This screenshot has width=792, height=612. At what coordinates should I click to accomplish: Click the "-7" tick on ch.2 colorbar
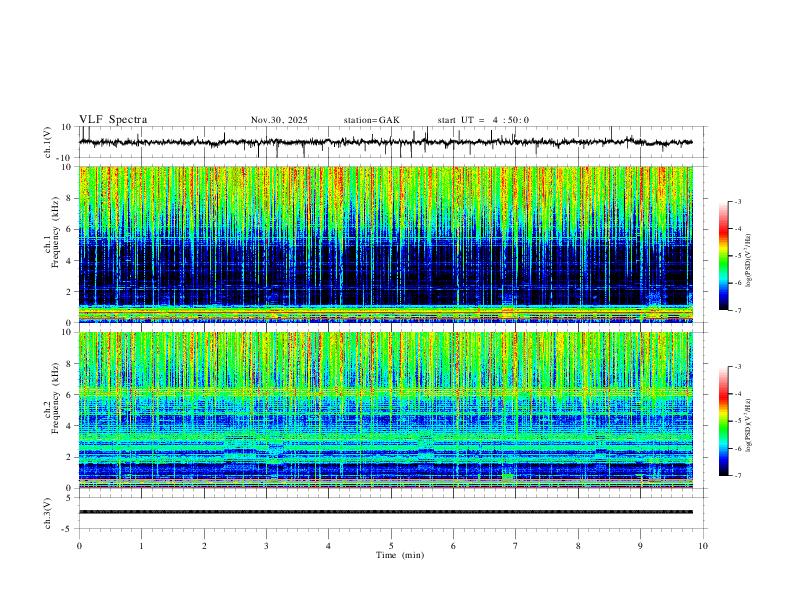(x=737, y=476)
